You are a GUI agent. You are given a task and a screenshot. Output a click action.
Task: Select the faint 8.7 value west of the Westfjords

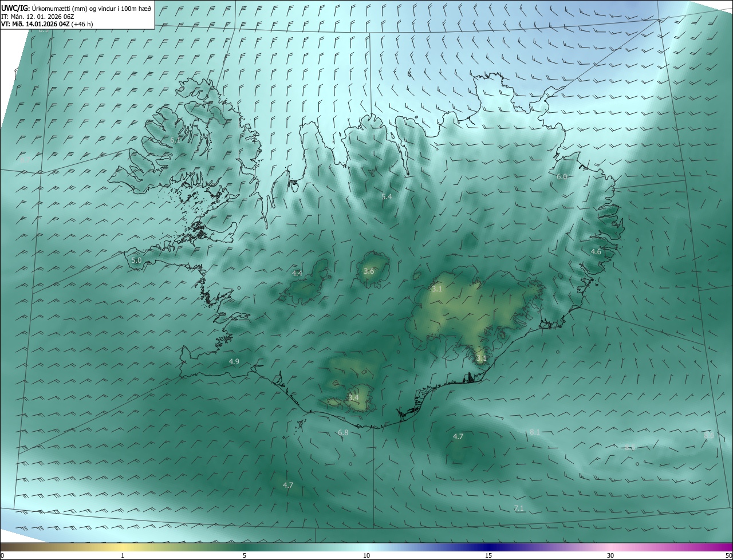point(25,160)
